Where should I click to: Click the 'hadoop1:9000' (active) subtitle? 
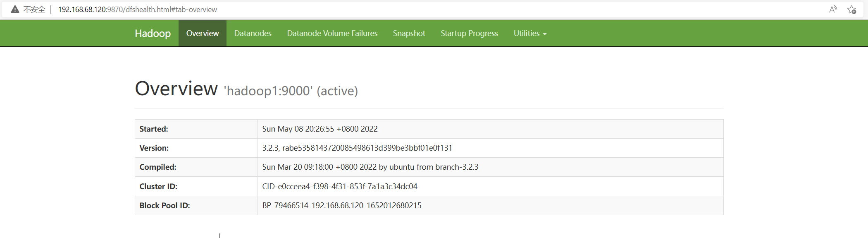point(291,91)
